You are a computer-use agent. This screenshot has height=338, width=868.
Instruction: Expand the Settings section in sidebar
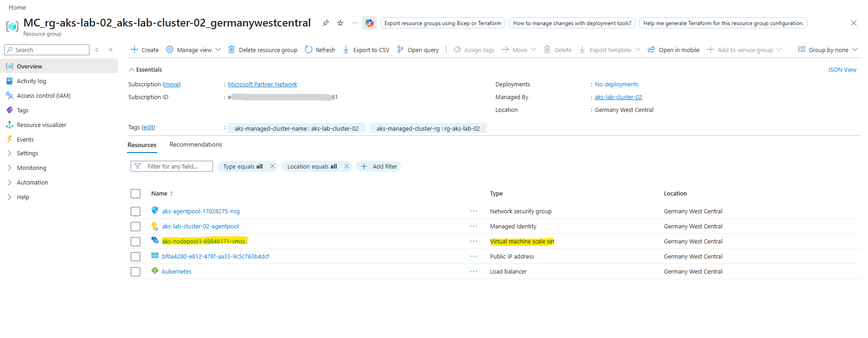click(x=27, y=153)
